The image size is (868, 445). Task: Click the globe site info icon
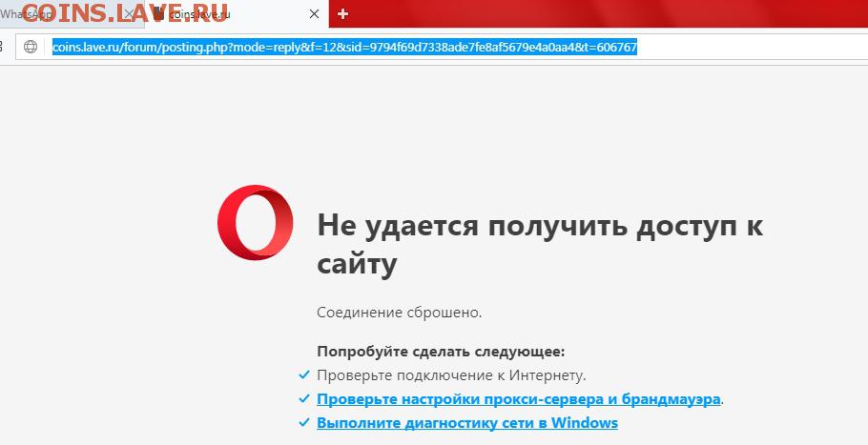point(31,47)
